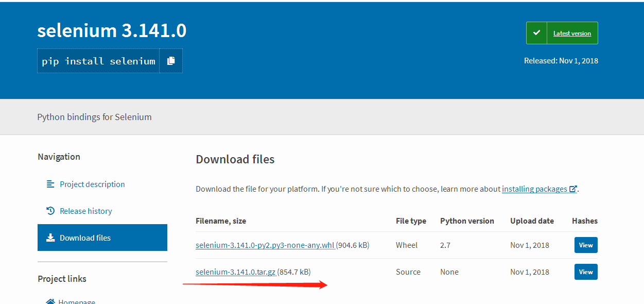Click the external-link icon after installing packages
Image resolution: width=644 pixels, height=304 pixels.
(572, 189)
